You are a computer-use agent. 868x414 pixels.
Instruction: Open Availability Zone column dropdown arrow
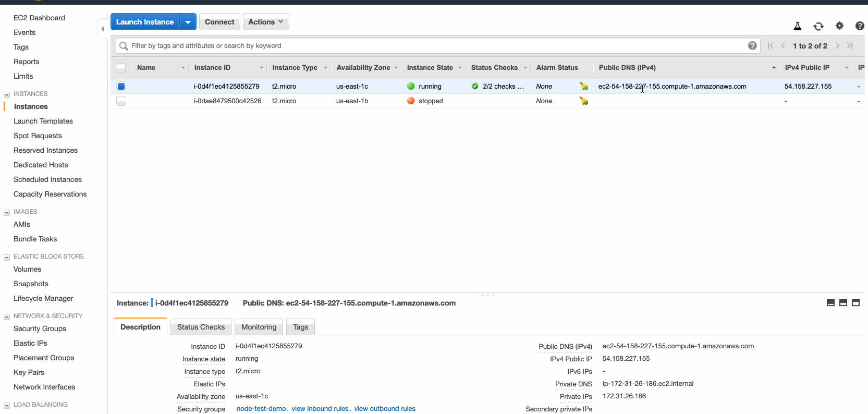tap(396, 68)
